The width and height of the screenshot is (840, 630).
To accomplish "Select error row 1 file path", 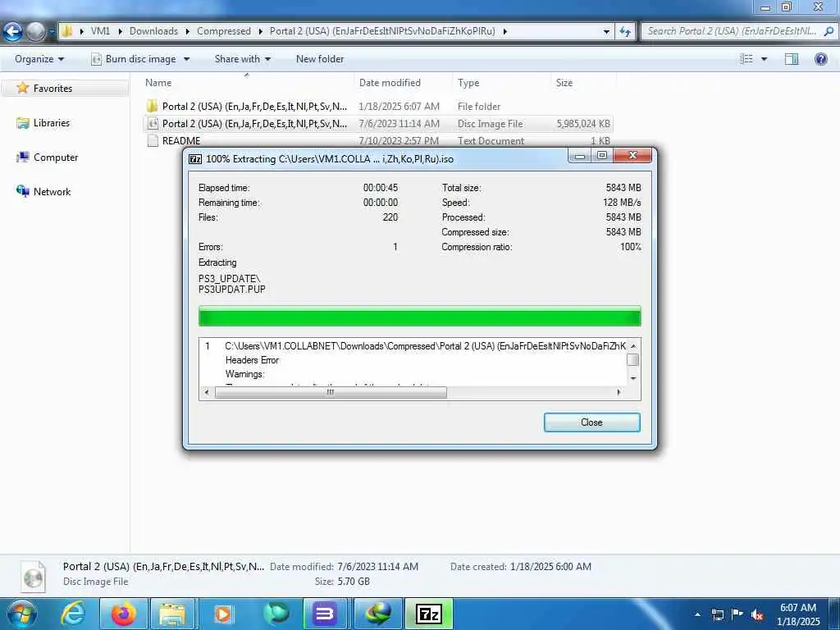I will (x=425, y=346).
